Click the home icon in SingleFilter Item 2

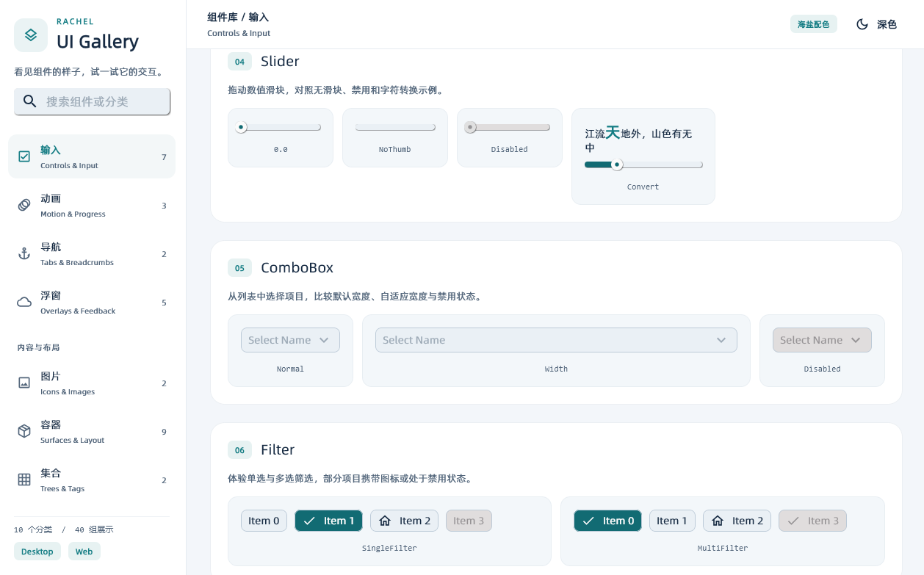[x=385, y=521]
